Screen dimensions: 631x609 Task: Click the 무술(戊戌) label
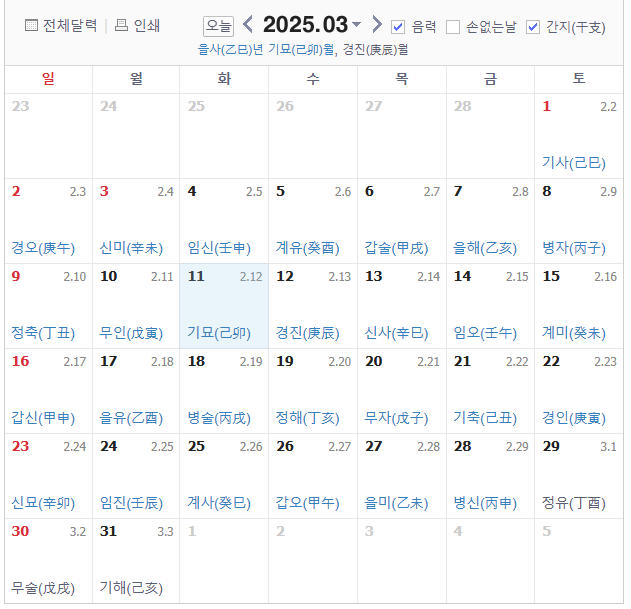coord(43,588)
